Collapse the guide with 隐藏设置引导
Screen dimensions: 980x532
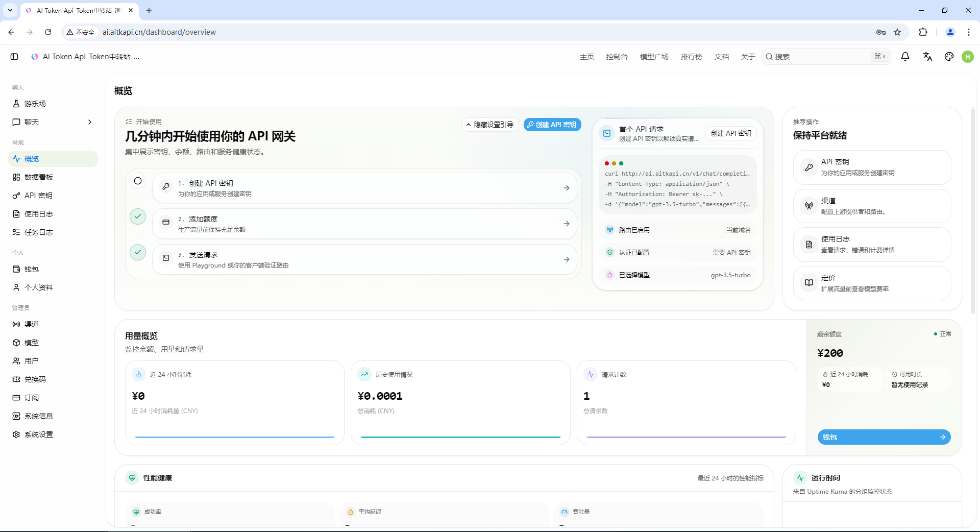pyautogui.click(x=490, y=125)
